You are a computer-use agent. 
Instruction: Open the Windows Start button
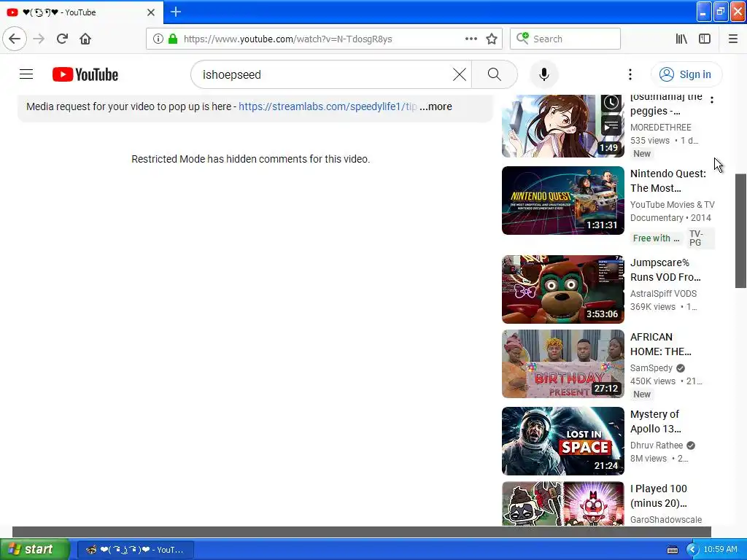tap(34, 550)
